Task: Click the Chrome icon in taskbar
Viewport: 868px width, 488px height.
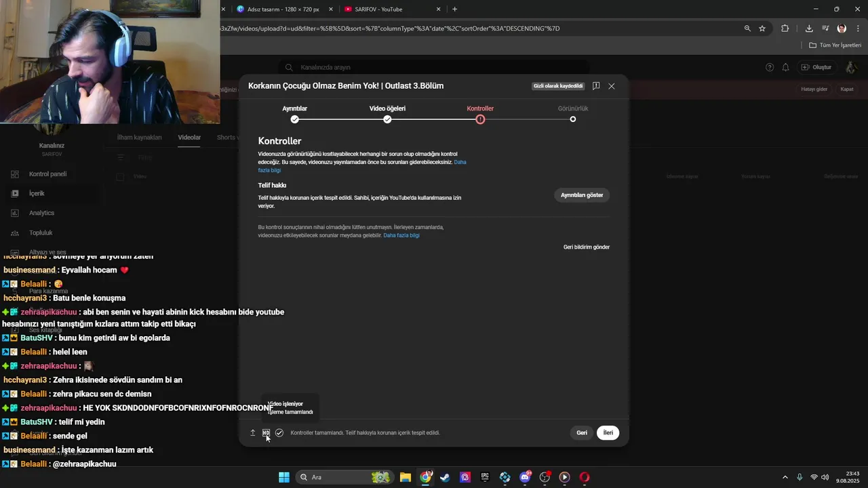Action: [425, 477]
